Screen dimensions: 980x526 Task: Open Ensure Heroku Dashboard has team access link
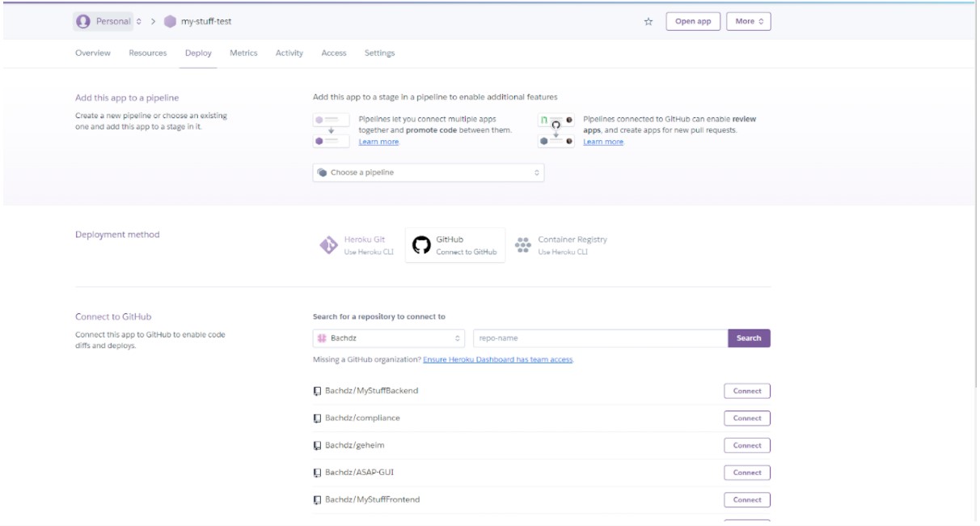click(x=498, y=359)
